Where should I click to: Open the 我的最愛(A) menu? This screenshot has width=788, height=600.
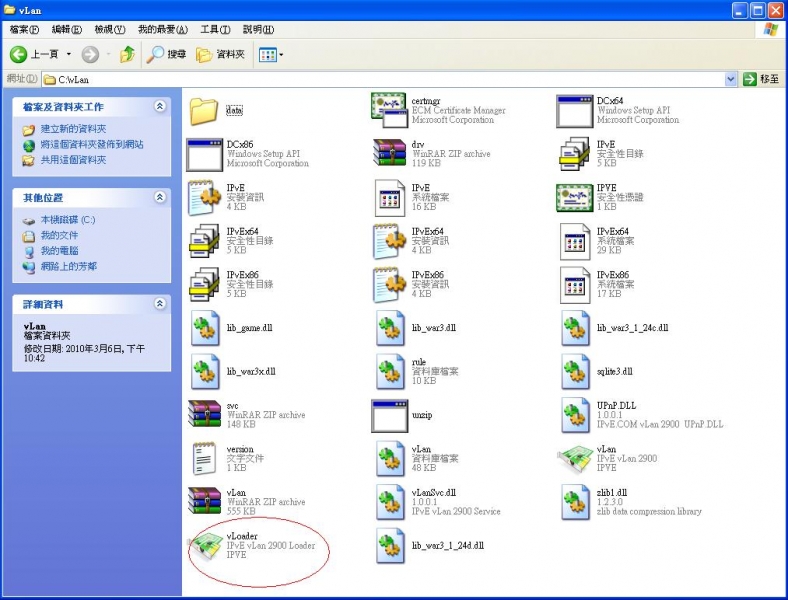click(x=163, y=30)
